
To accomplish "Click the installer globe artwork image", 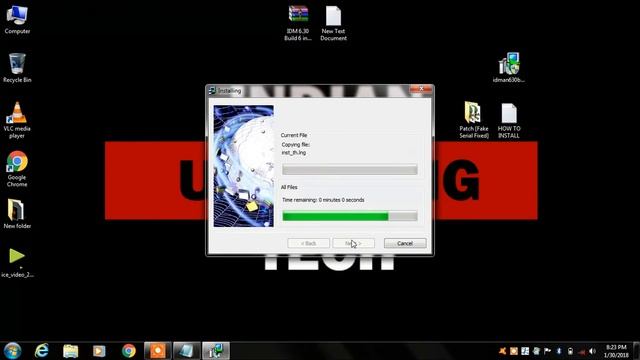I will click(244, 166).
